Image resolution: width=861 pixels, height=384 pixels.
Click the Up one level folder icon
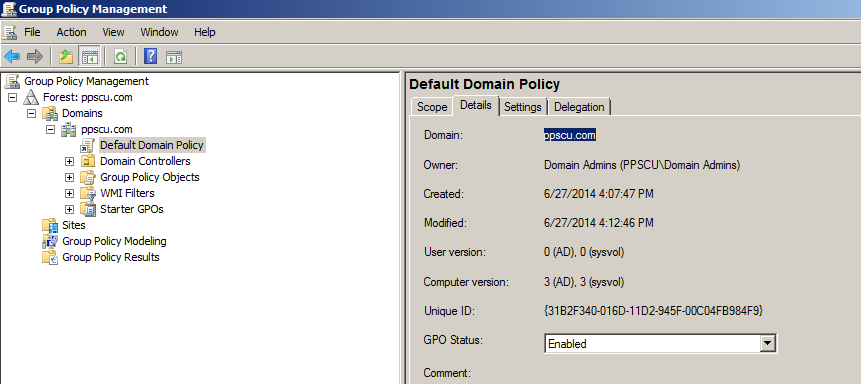66,56
